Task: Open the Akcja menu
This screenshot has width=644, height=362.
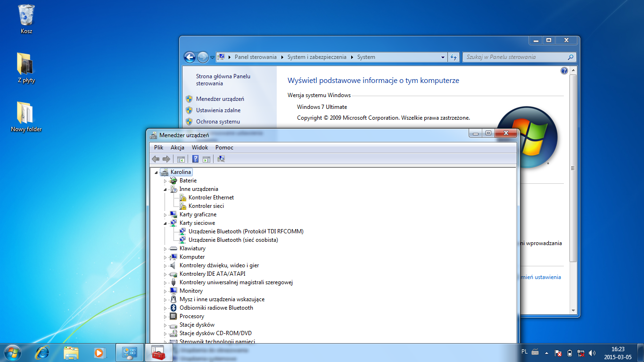Action: click(x=177, y=148)
